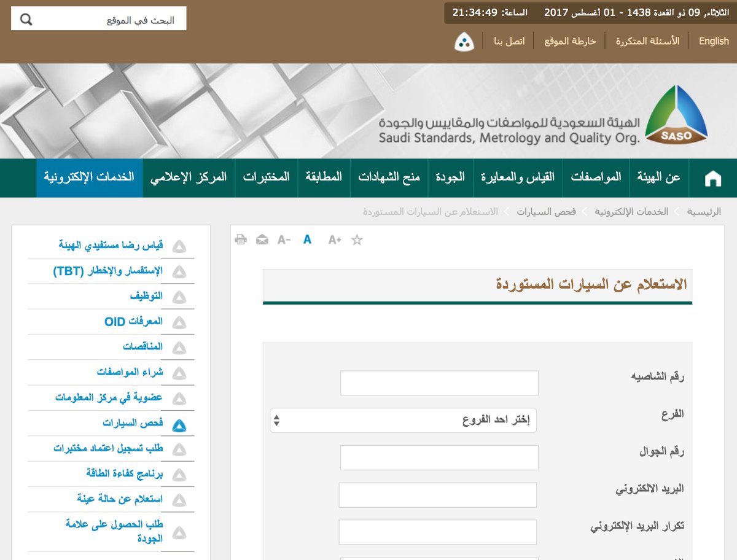The width and height of the screenshot is (737, 560).
Task: Click the favorite star icon
Action: (x=357, y=239)
